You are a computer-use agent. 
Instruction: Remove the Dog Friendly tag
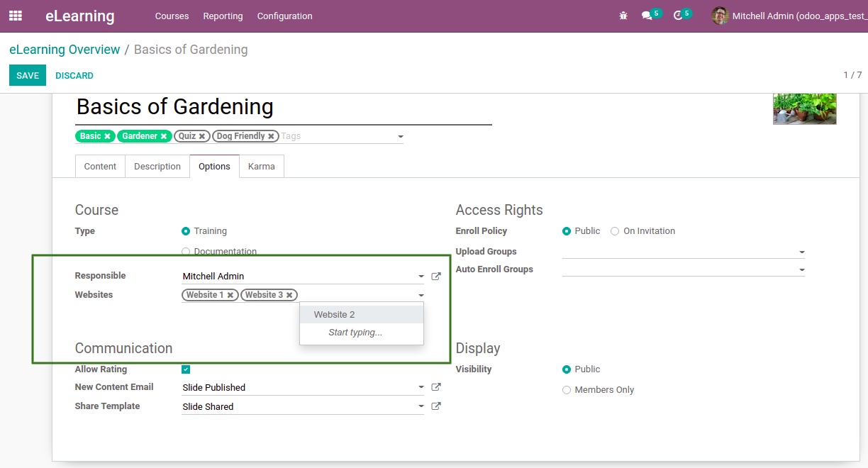coord(271,136)
